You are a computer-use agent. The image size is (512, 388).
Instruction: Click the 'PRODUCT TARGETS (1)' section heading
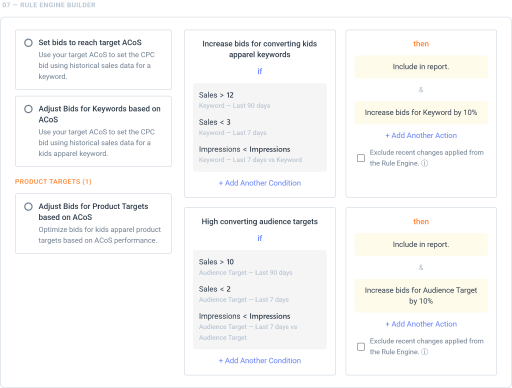[x=53, y=182]
